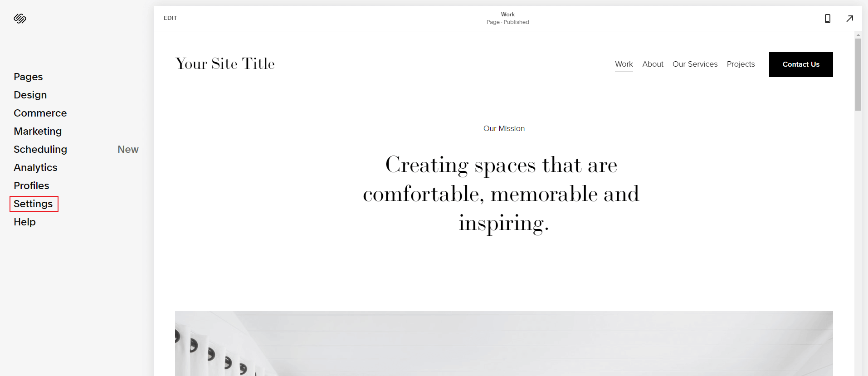Click the Your Site Title heading

tap(225, 63)
